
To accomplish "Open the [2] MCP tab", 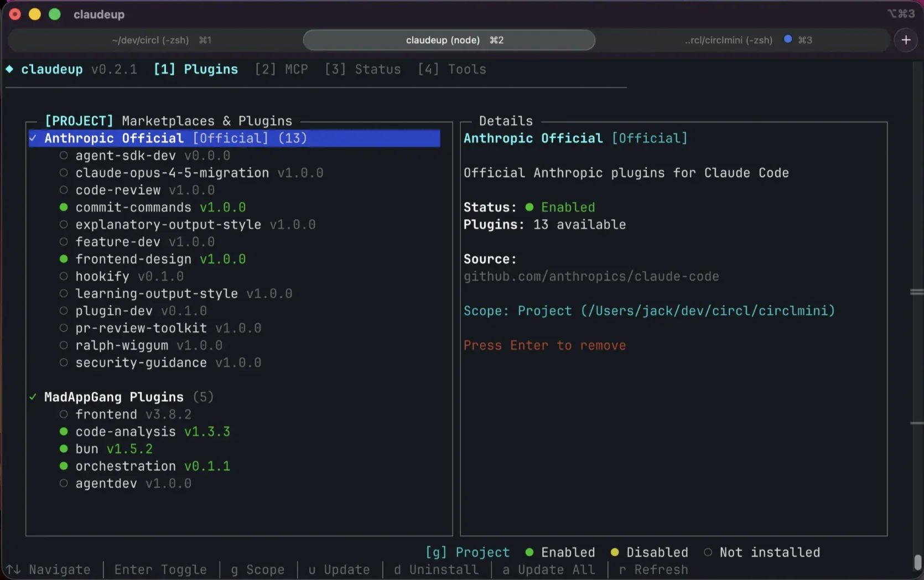I will tap(281, 69).
